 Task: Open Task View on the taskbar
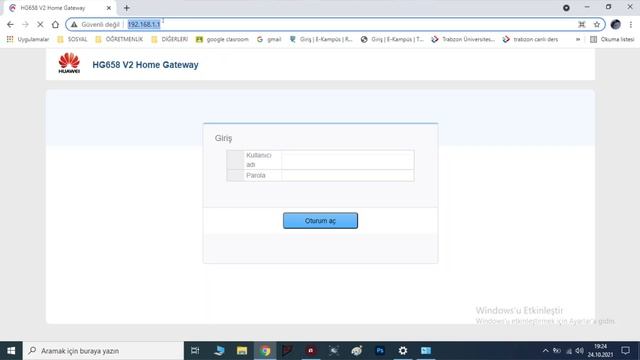(195, 351)
